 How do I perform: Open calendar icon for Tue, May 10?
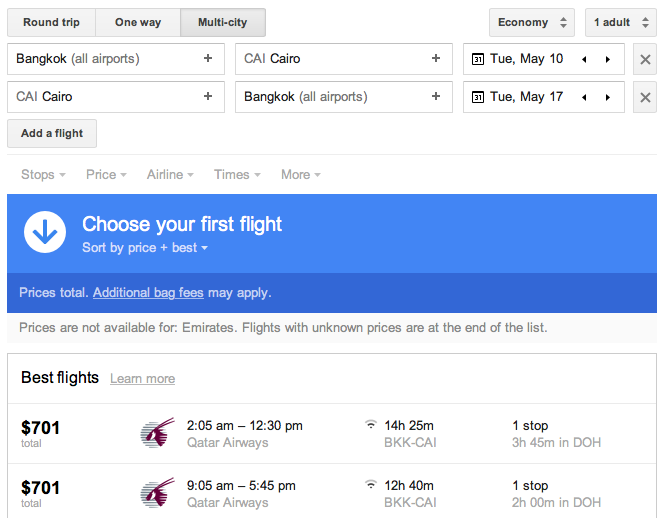tap(478, 59)
